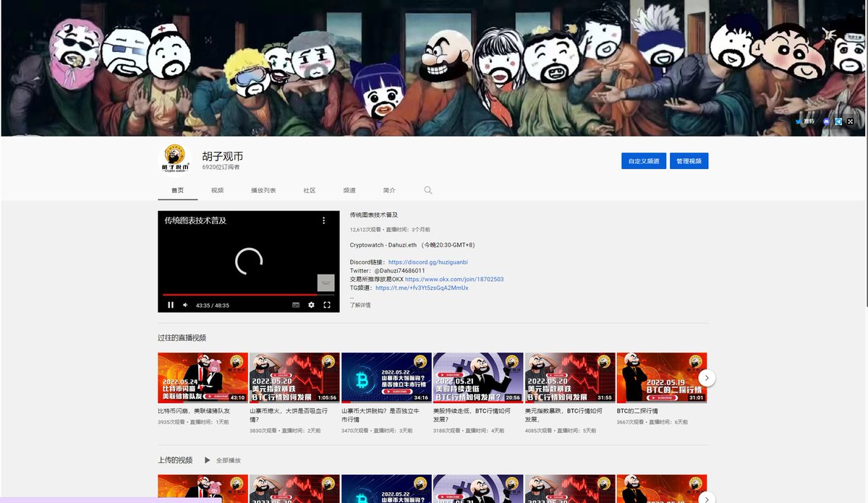The width and height of the screenshot is (868, 503).
Task: Switch to the 社区 tab
Action: coord(310,190)
